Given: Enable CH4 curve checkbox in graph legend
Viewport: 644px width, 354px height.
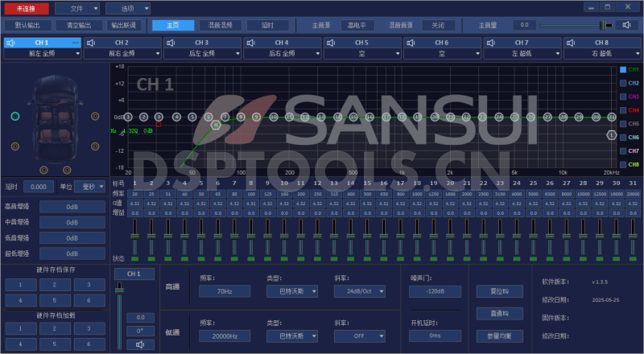Looking at the screenshot, I should pyautogui.click(x=623, y=110).
